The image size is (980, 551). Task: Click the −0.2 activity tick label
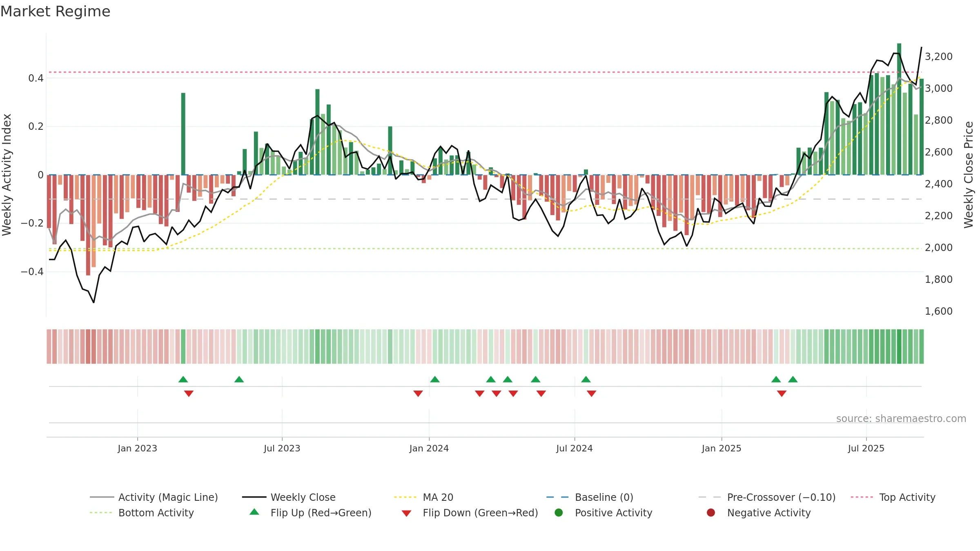tap(32, 223)
